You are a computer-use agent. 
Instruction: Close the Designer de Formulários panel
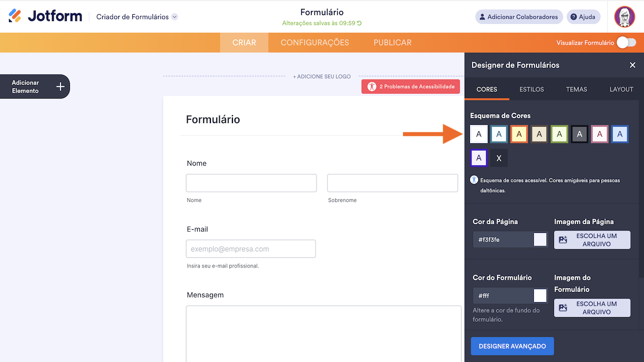632,65
